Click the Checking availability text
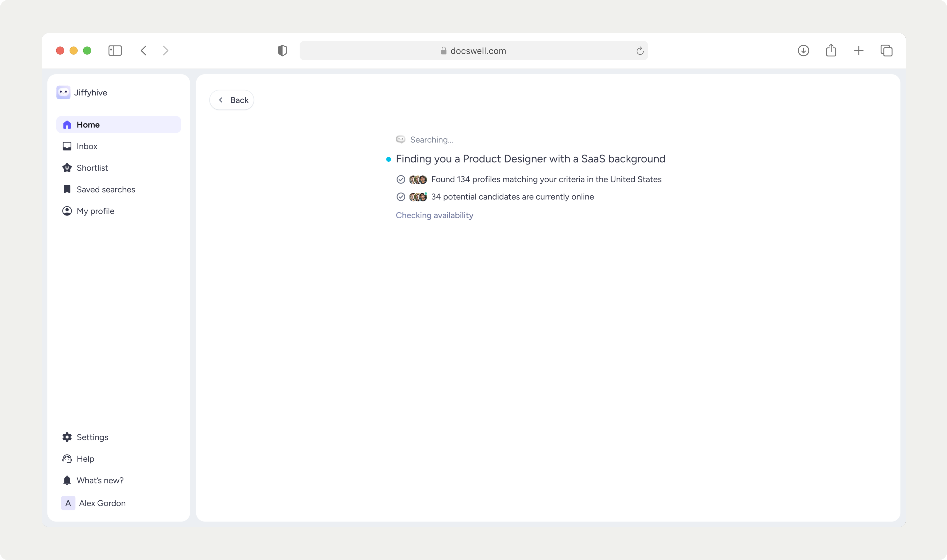This screenshot has width=947, height=560. click(434, 215)
